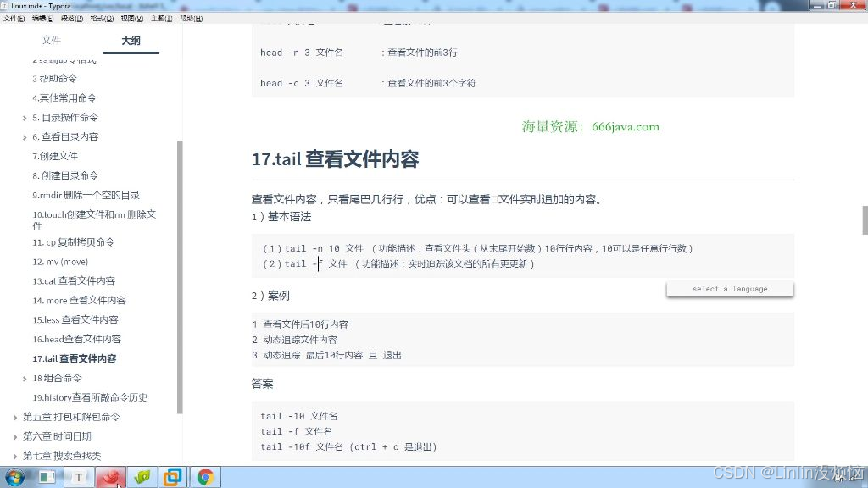Expand the 5. 目录操作命令 outline item
The width and height of the screenshot is (868, 488).
[x=25, y=118]
